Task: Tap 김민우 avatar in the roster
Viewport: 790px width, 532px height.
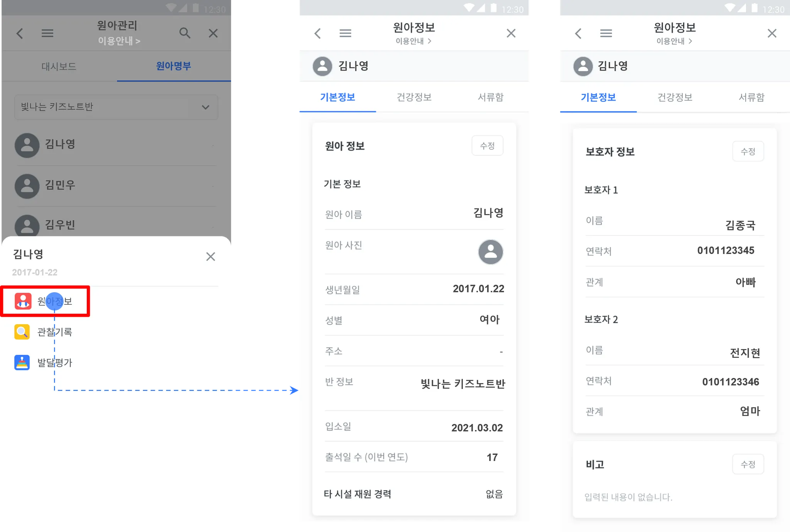Action: click(27, 186)
